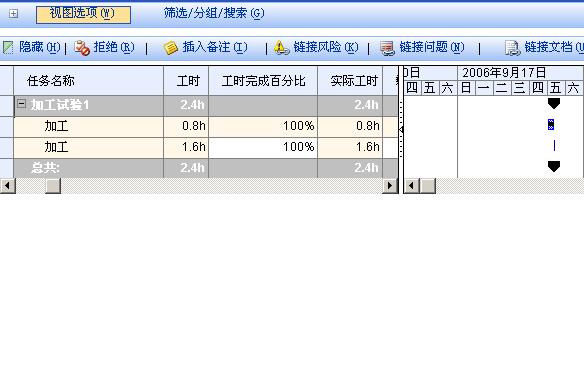Click the 链接风险 (K) text link
This screenshot has height=384, width=584.
click(x=326, y=47)
